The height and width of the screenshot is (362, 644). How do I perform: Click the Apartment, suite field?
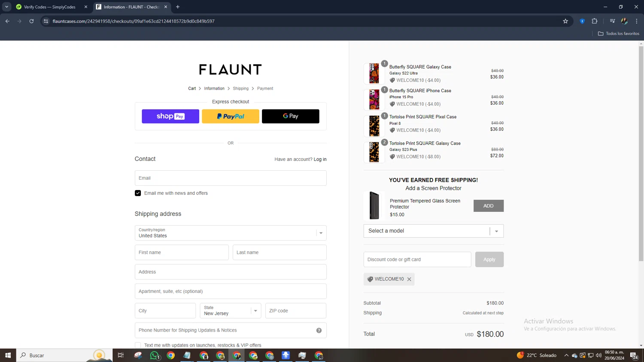click(231, 291)
